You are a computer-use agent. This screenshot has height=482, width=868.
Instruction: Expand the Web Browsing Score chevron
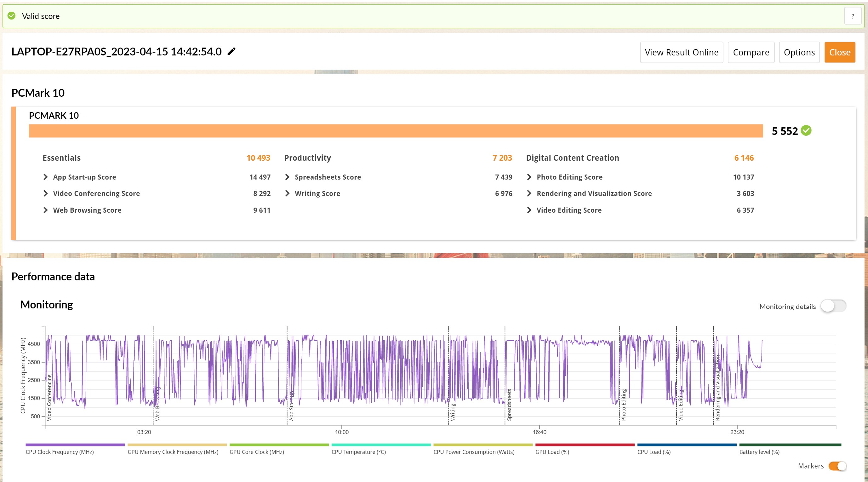[46, 210]
